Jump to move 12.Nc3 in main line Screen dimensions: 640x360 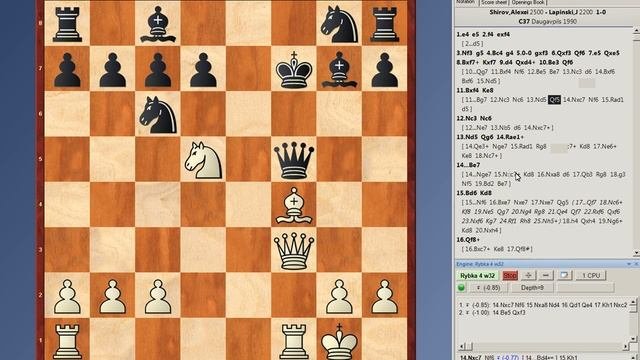coord(467,118)
